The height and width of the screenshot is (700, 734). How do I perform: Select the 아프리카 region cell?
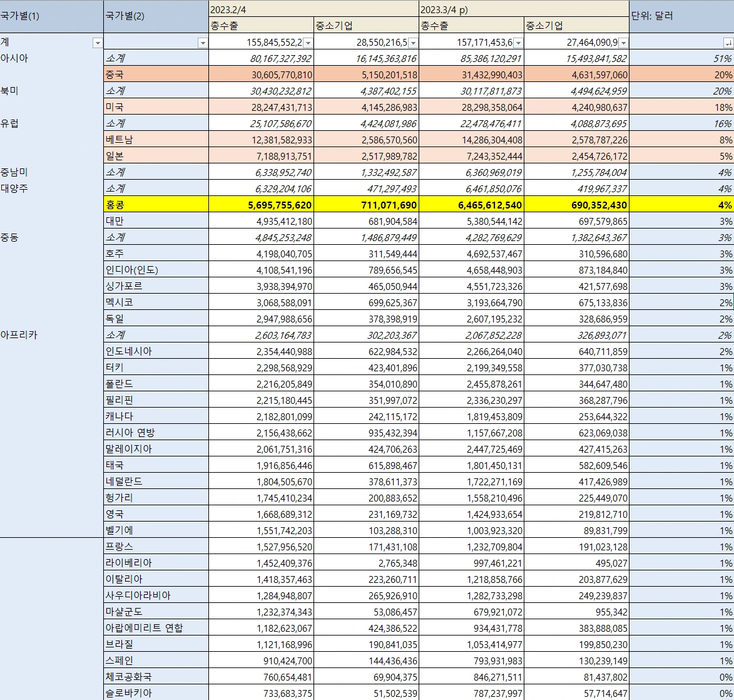pos(51,334)
